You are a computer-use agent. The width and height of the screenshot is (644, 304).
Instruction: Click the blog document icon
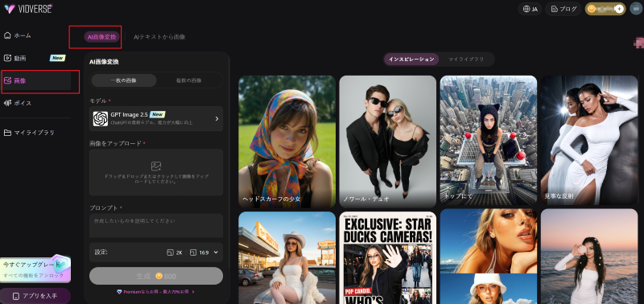point(554,9)
